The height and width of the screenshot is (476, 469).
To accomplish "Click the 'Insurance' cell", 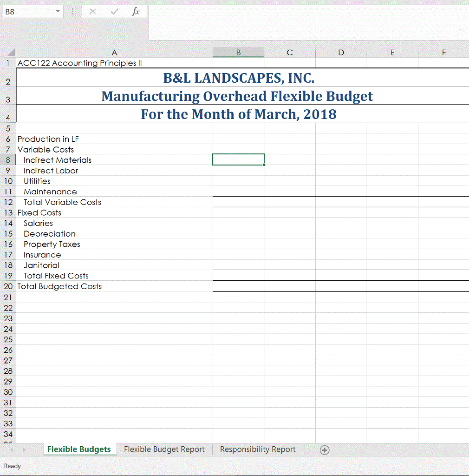I will [x=114, y=255].
